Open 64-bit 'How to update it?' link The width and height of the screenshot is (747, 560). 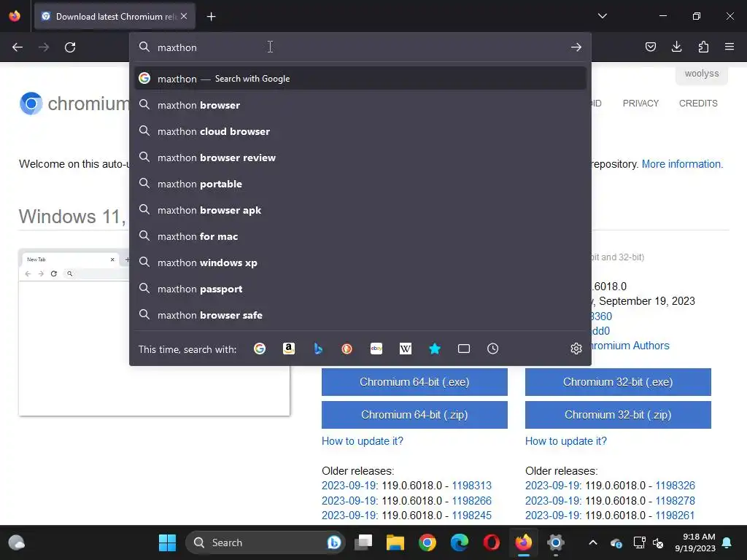363,441
